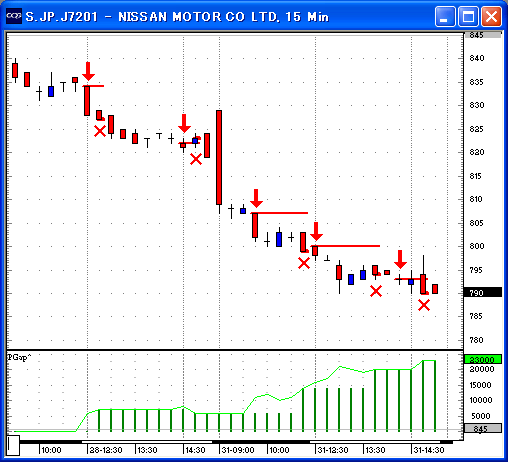Click price scale label 780
The width and height of the screenshot is (508, 462).
(477, 340)
